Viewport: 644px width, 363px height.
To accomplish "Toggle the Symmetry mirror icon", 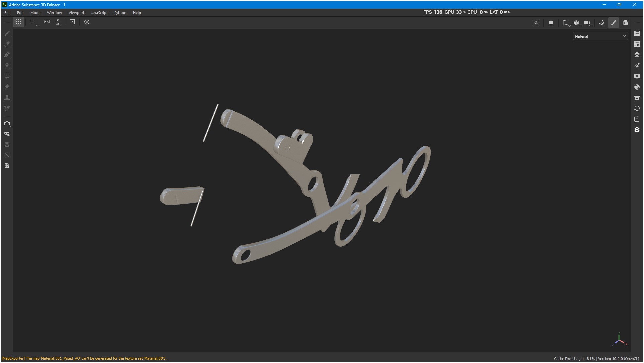I will [x=47, y=22].
